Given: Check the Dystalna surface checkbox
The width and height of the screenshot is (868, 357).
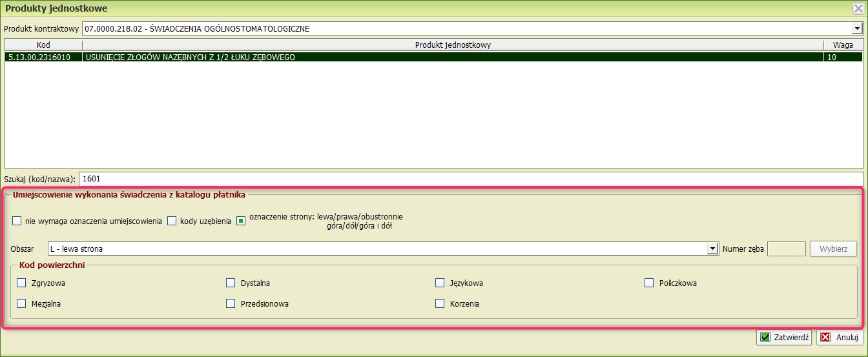Looking at the screenshot, I should [231, 283].
